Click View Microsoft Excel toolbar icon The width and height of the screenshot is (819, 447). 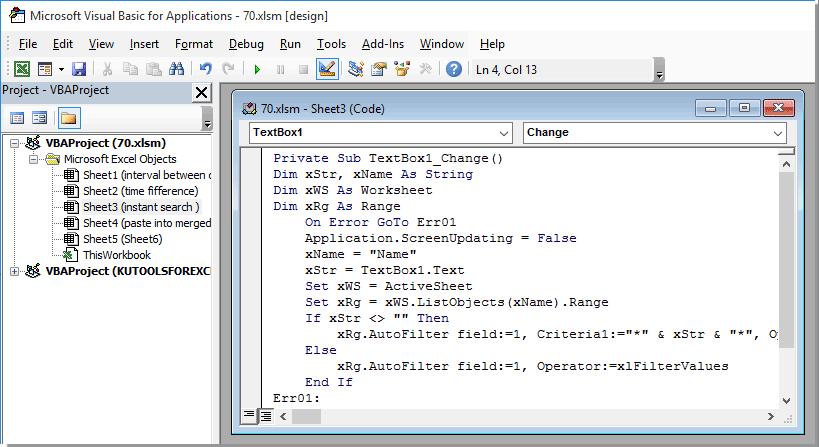point(22,69)
